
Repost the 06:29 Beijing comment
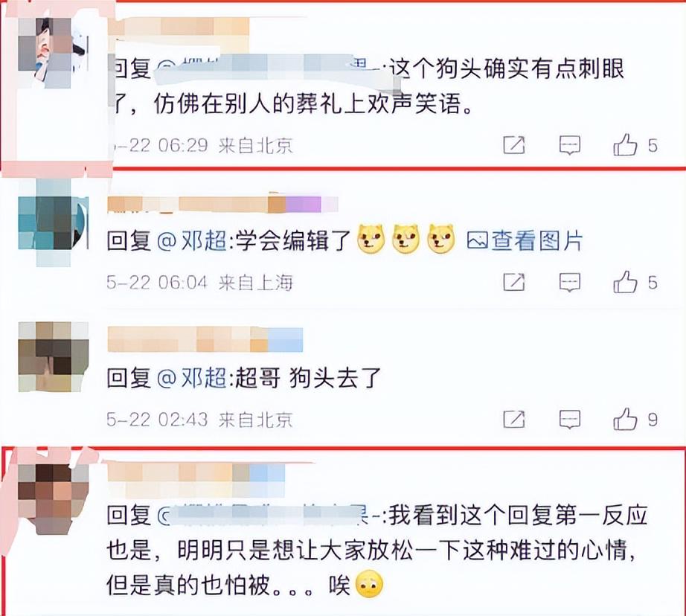[514, 145]
